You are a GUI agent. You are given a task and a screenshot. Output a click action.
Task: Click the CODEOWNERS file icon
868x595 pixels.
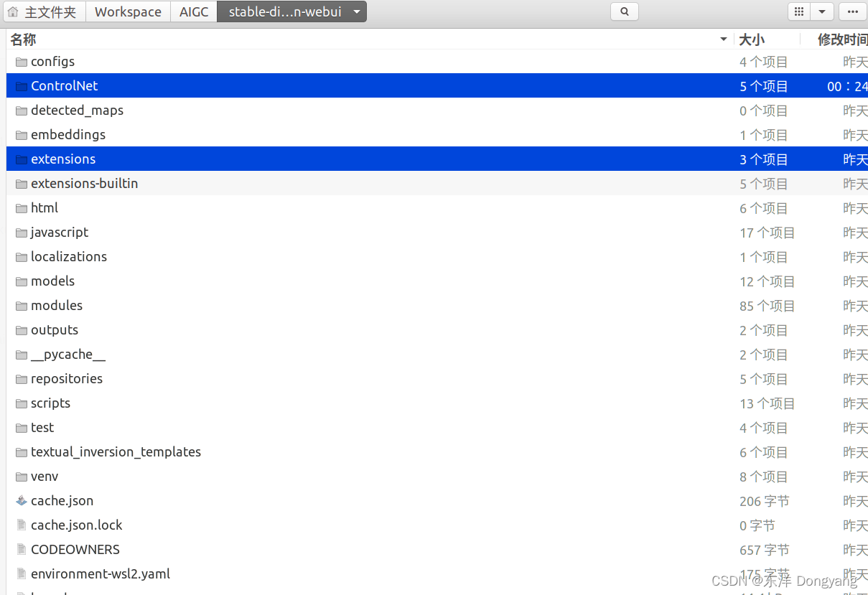pos(22,550)
